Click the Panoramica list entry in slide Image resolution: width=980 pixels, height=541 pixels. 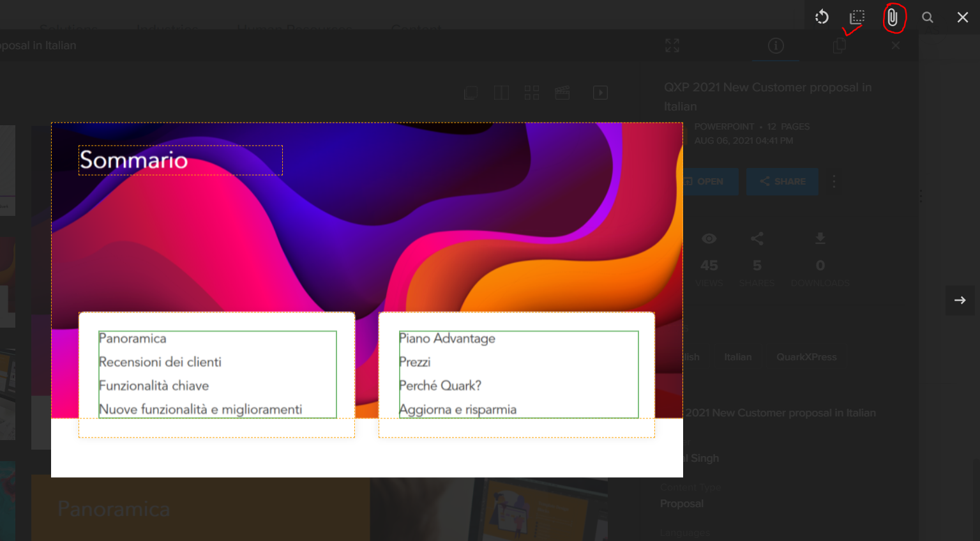coord(133,339)
